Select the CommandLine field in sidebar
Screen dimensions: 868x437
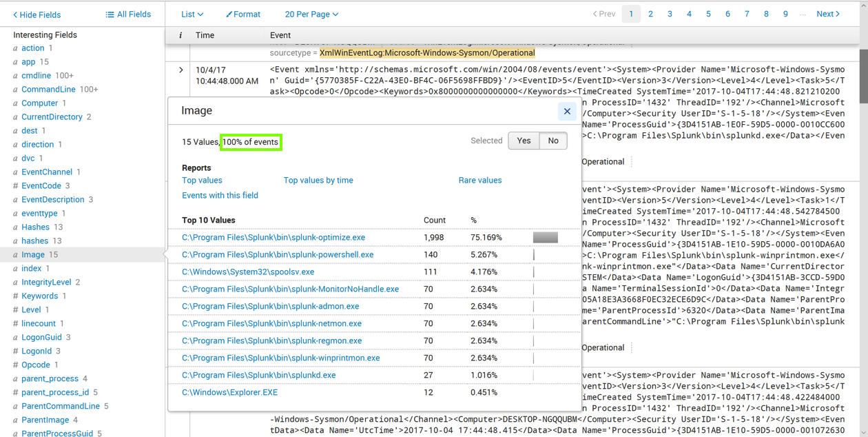(48, 90)
